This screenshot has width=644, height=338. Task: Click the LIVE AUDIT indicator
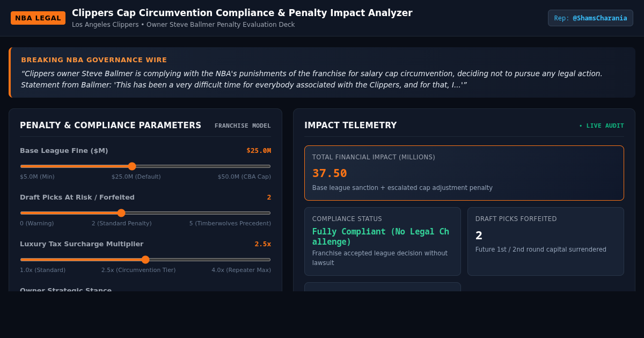[x=602, y=126]
